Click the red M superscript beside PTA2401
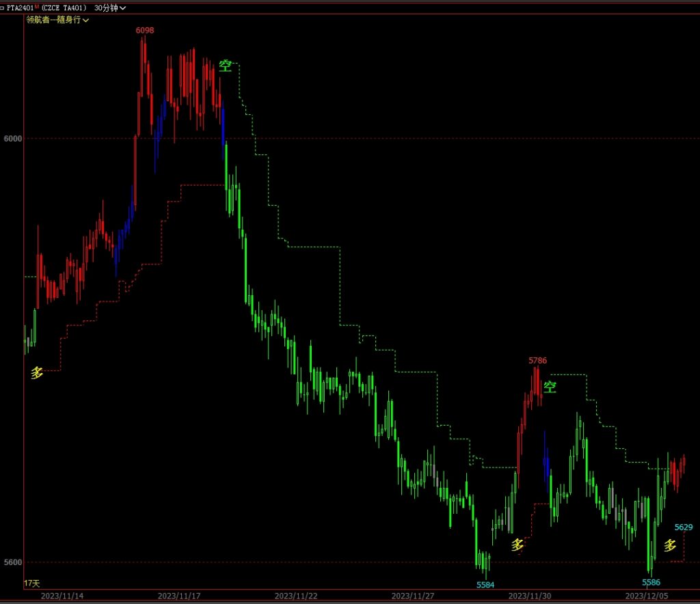 (x=37, y=7)
